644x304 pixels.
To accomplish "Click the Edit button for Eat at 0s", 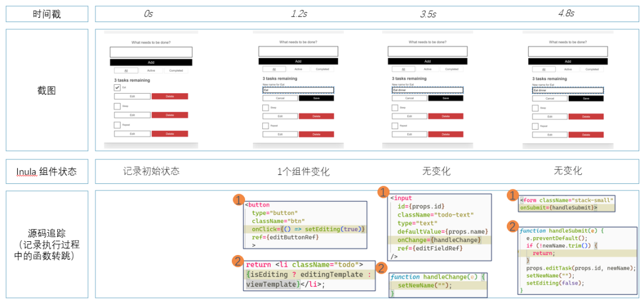I will pos(132,96).
